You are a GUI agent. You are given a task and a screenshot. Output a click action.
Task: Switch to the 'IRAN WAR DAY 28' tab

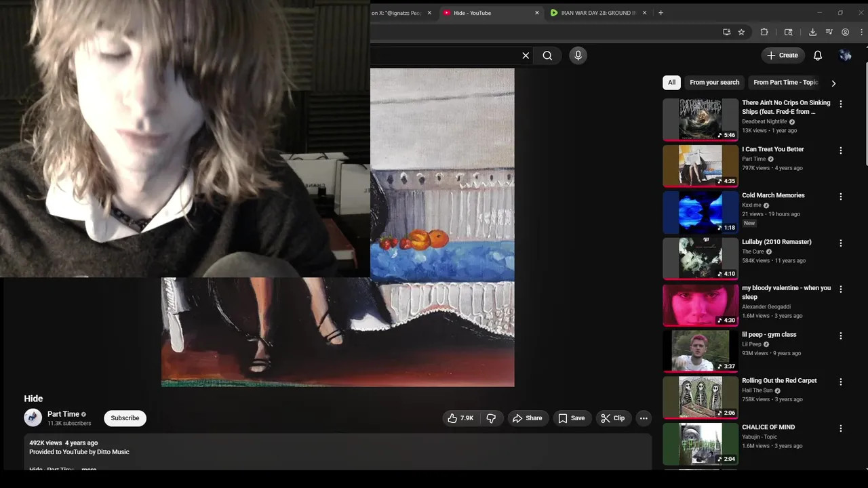click(x=598, y=13)
